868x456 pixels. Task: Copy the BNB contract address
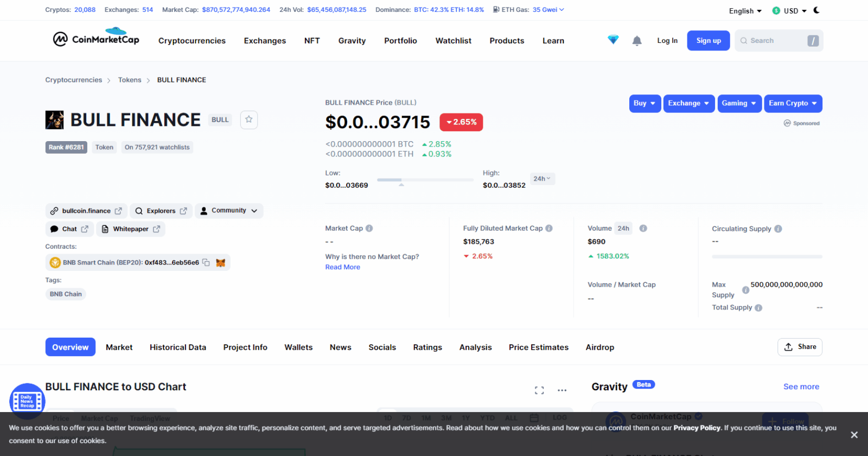click(x=206, y=262)
